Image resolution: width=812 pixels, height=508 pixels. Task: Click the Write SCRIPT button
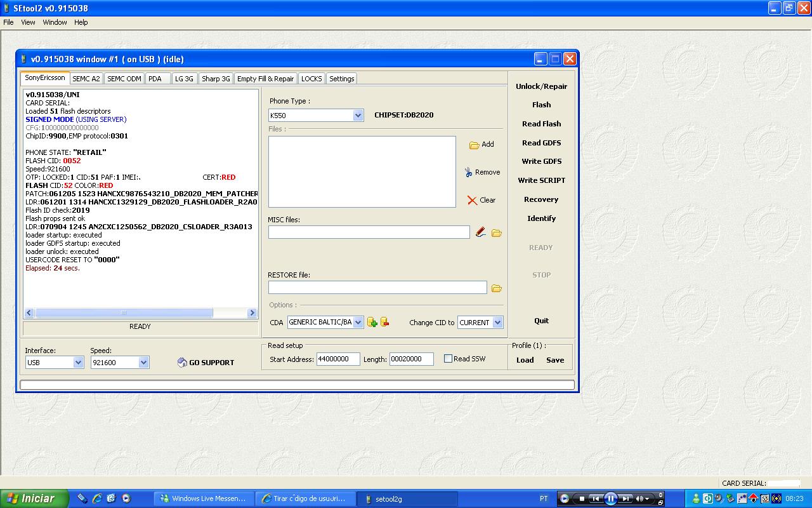point(541,180)
